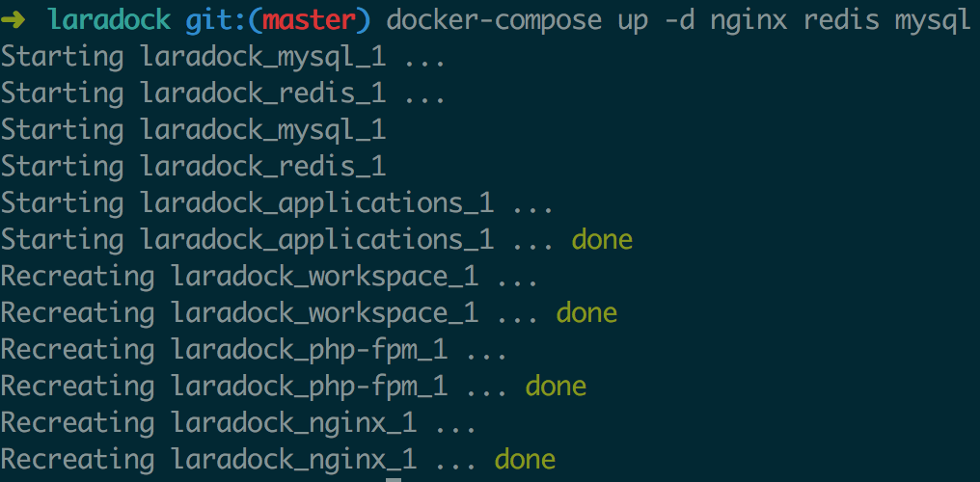Click the laradock directory name in prompt
The height and width of the screenshot is (482, 980).
tap(109, 21)
